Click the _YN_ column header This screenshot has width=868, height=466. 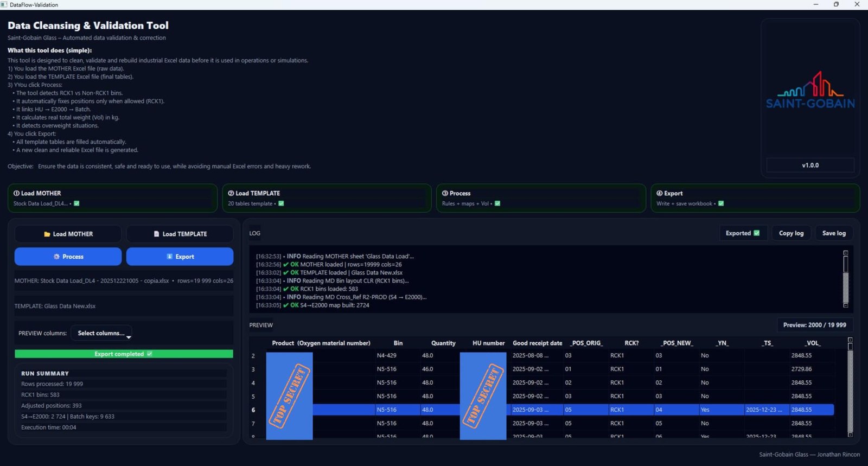(722, 343)
